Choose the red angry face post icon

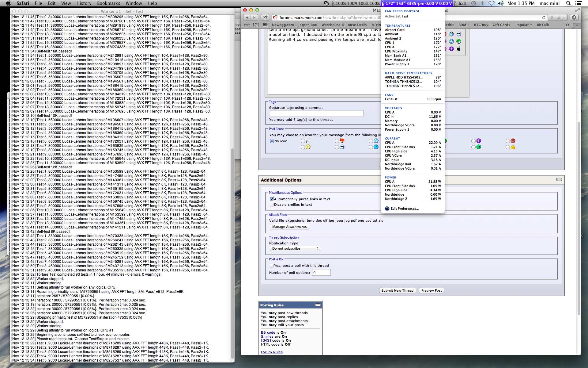(508, 141)
